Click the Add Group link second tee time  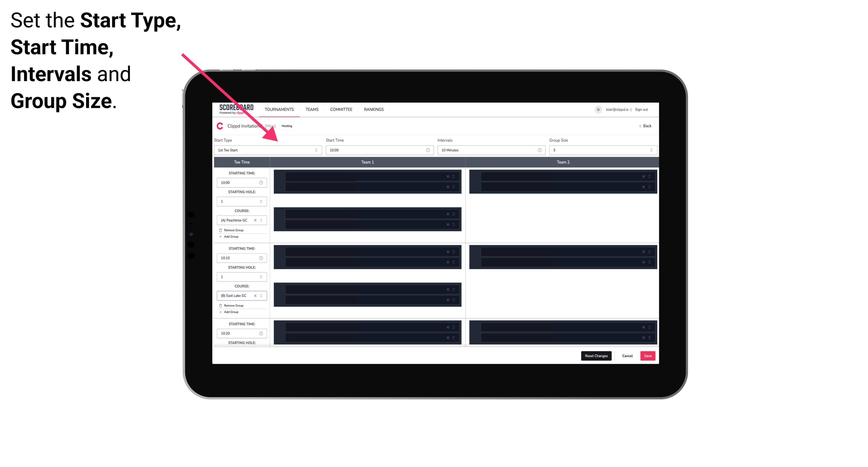point(230,312)
